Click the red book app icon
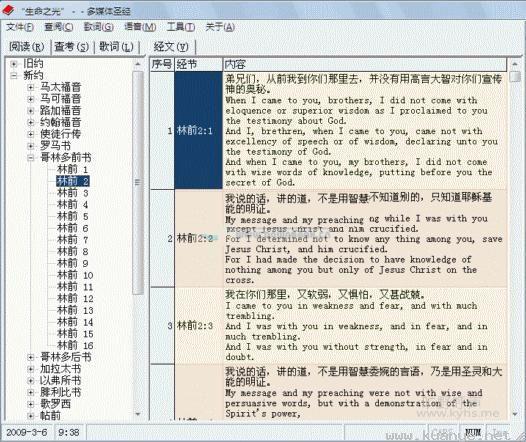The width and height of the screenshot is (526, 442). pos(8,10)
